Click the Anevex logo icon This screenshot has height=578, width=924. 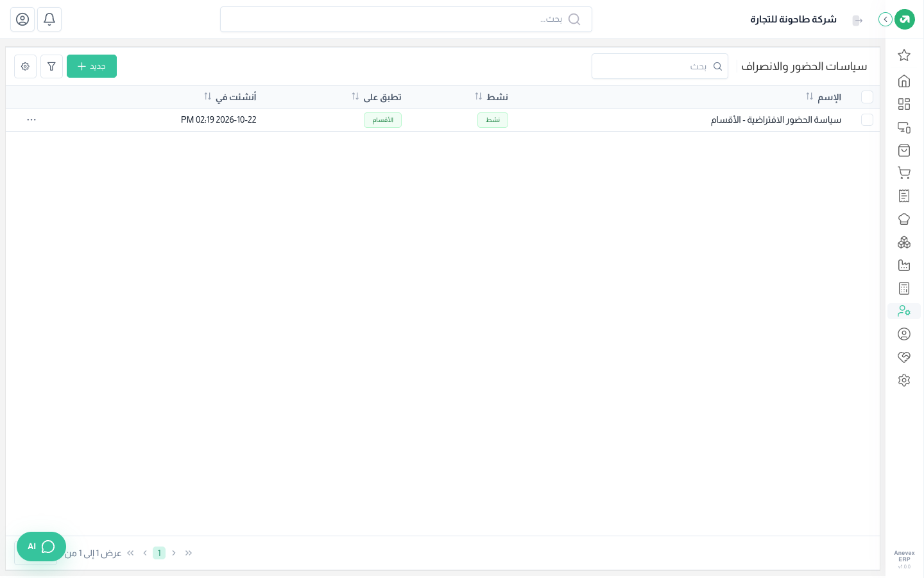click(x=905, y=19)
